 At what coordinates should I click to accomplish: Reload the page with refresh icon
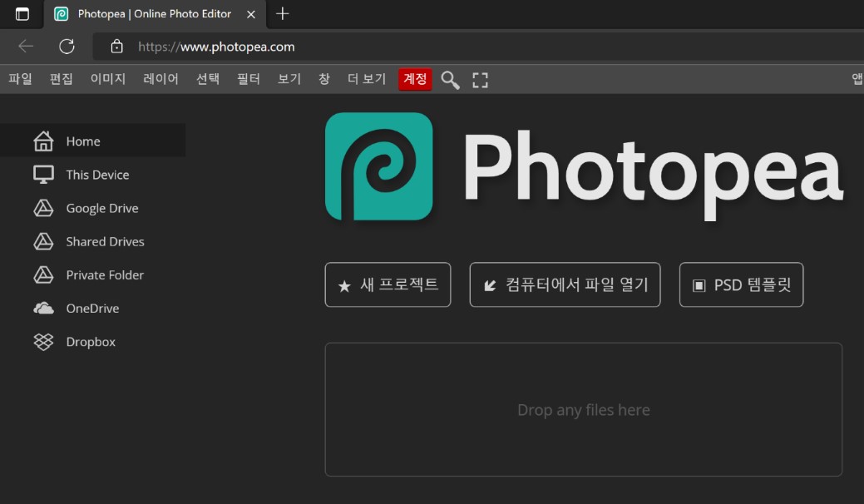[67, 47]
